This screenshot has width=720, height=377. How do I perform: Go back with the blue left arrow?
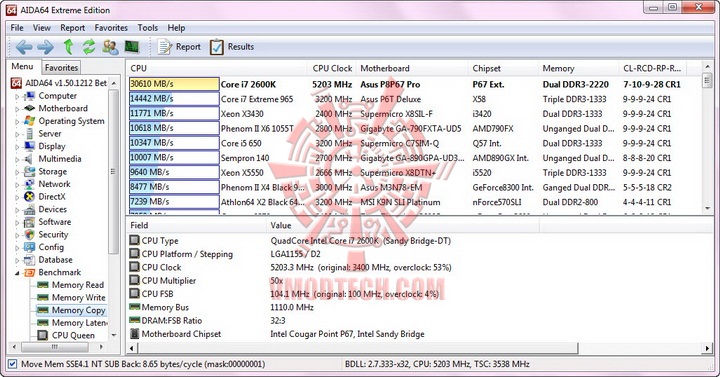pyautogui.click(x=23, y=47)
